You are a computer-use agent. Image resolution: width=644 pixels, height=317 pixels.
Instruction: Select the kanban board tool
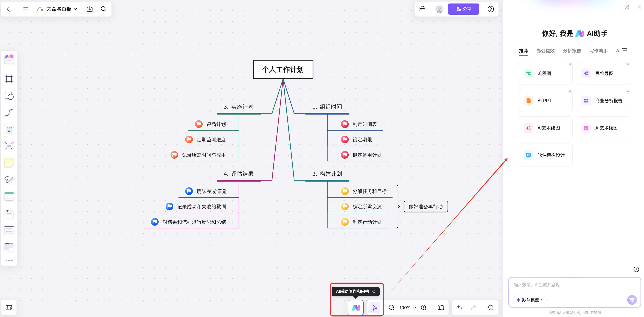[9, 246]
